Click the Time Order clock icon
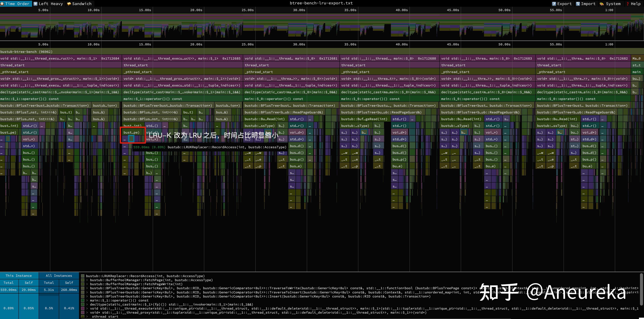The width and height of the screenshot is (644, 319). (x=2, y=4)
